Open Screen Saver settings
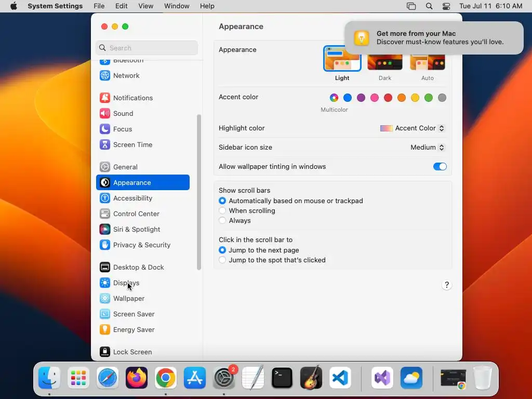Image resolution: width=532 pixels, height=399 pixels. click(143, 314)
